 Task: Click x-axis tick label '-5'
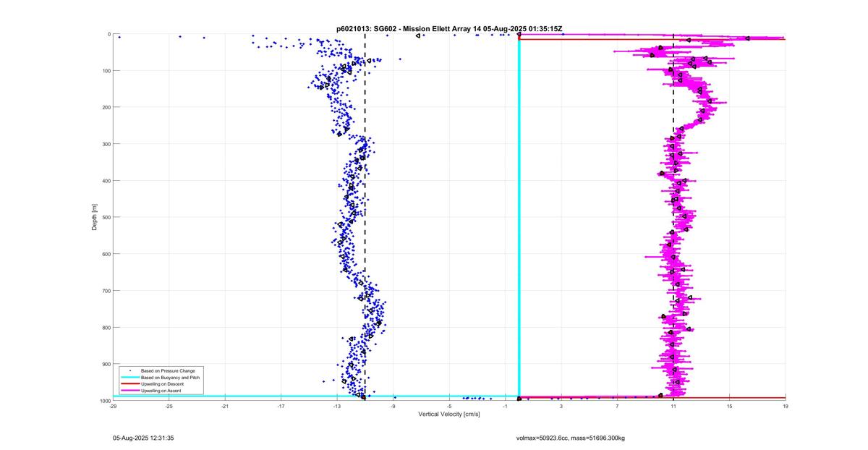(x=449, y=406)
